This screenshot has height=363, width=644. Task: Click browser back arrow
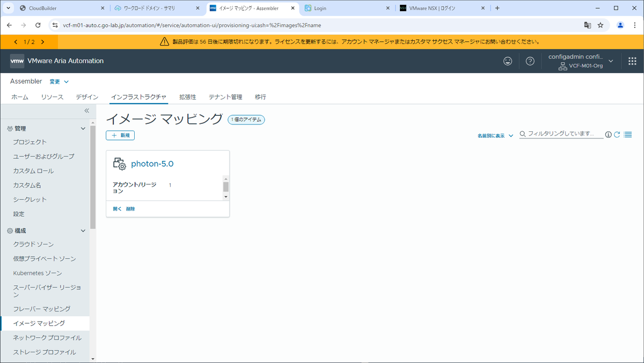click(9, 25)
